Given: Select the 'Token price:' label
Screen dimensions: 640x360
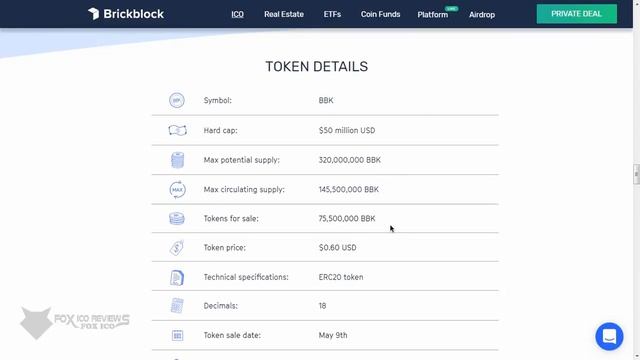Looking at the screenshot, I should [224, 248].
